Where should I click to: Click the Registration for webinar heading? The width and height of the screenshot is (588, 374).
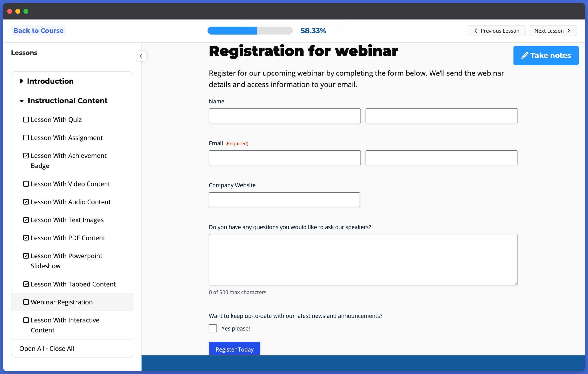coord(303,51)
